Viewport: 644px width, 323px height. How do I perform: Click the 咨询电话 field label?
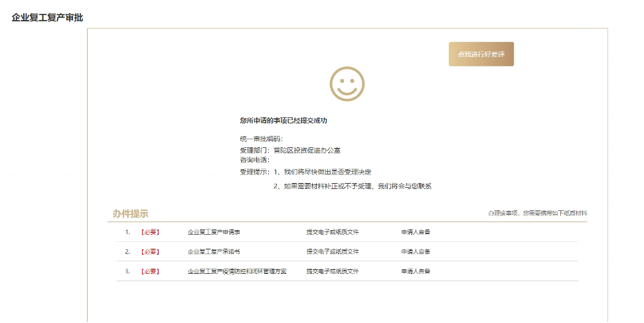click(x=256, y=160)
